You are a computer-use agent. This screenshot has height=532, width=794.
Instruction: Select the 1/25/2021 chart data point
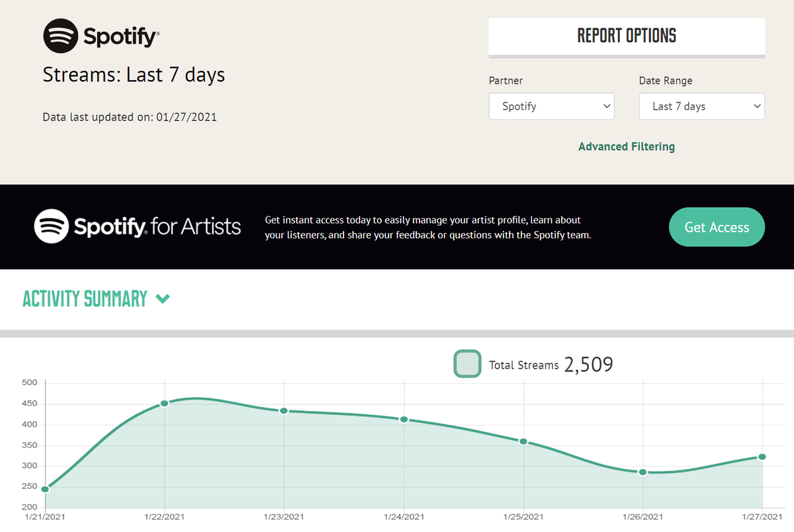pos(523,441)
